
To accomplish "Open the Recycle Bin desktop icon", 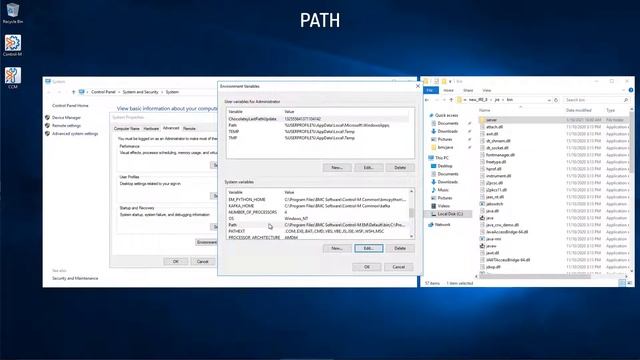I will [x=13, y=13].
